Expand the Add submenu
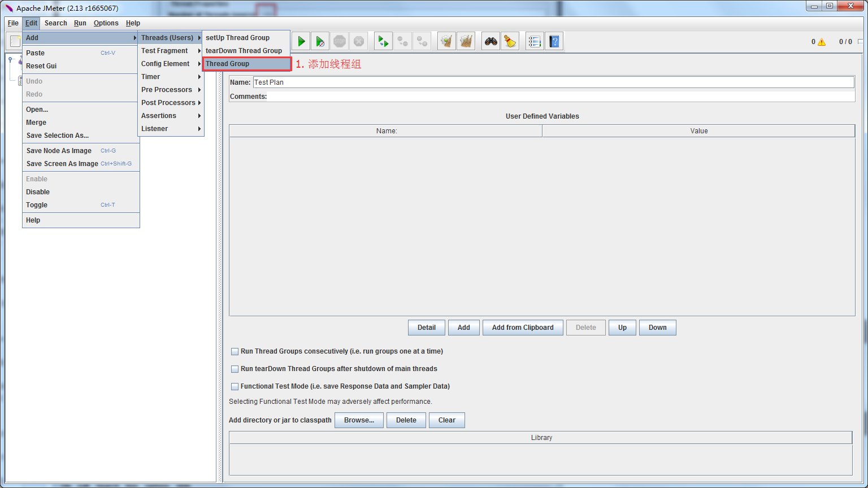868x488 pixels. [81, 38]
